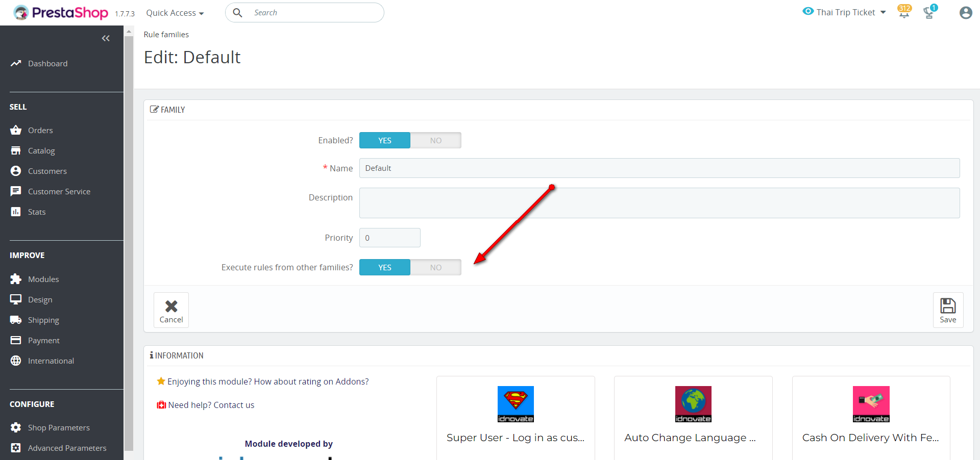Open the Stats menu
The width and height of the screenshot is (980, 460).
37,212
